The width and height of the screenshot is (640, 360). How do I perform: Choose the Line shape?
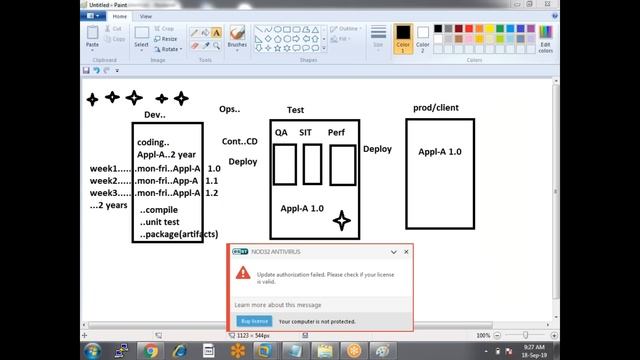pos(259,30)
